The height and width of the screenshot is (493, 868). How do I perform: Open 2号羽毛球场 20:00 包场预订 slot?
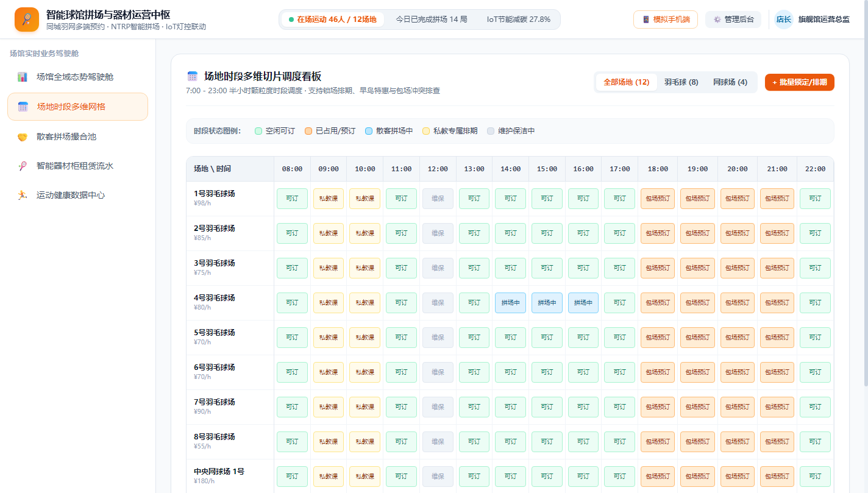[x=738, y=233]
